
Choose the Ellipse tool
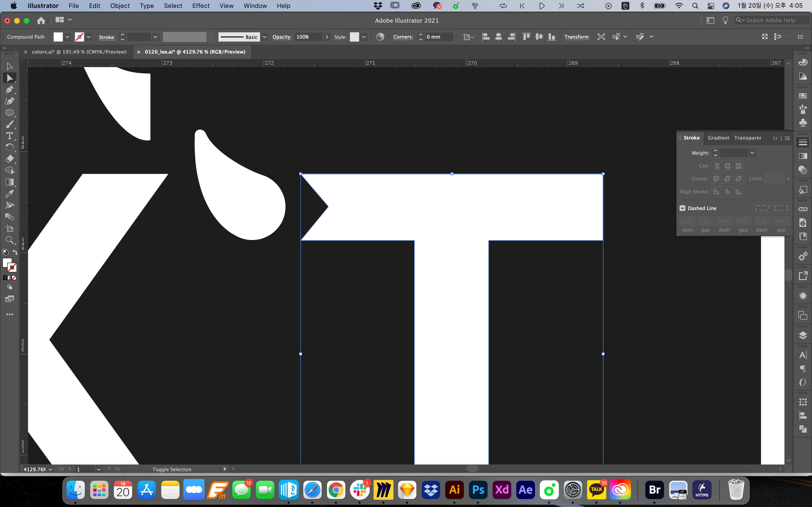pyautogui.click(x=9, y=113)
